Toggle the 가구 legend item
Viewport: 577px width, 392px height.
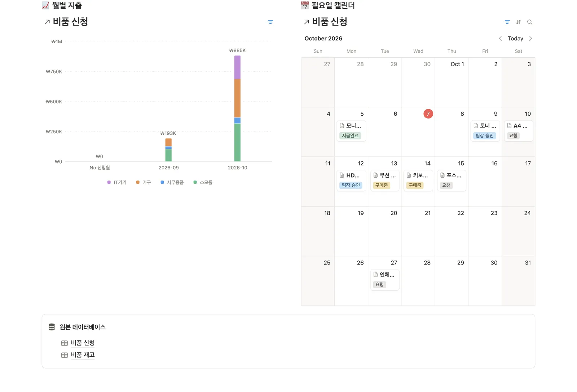tap(144, 182)
